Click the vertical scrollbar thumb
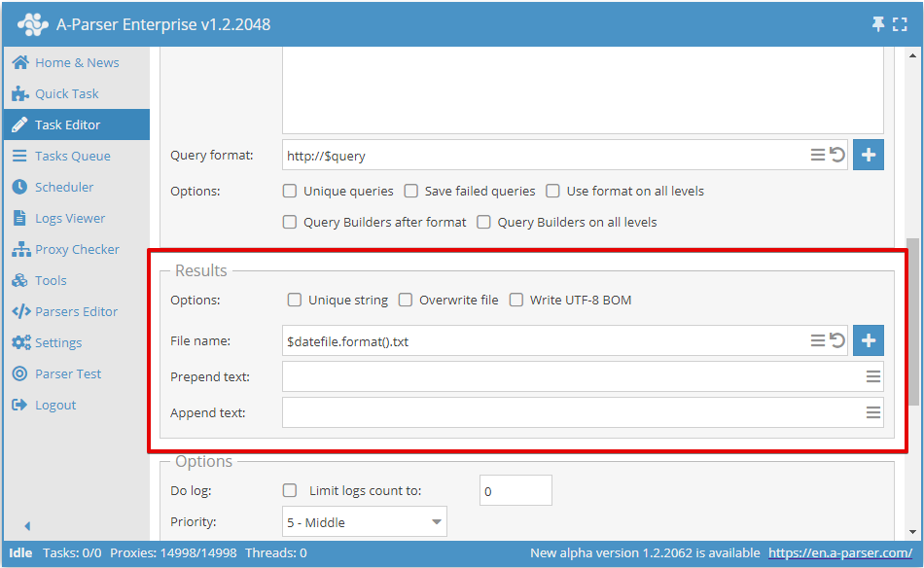The image size is (924, 568). click(913, 321)
